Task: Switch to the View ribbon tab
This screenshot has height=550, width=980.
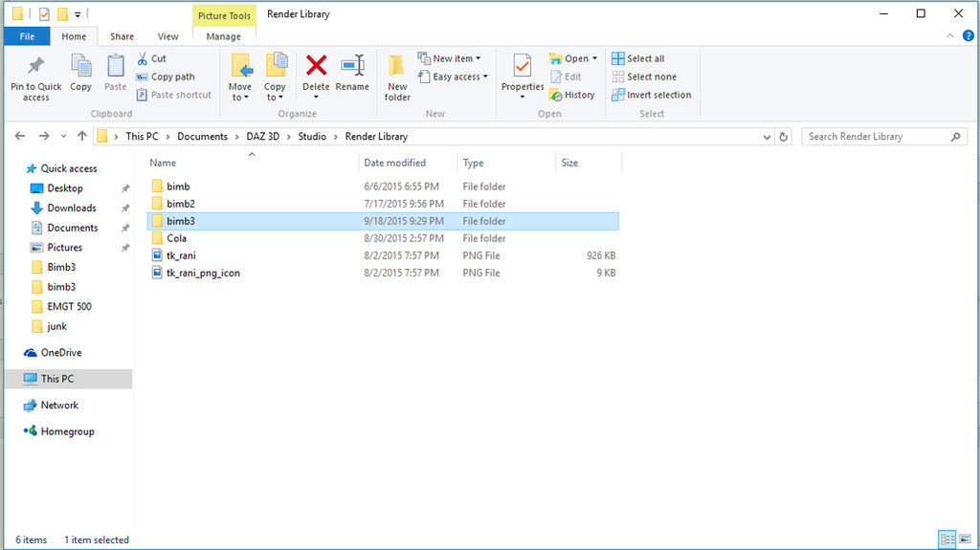Action: click(167, 36)
